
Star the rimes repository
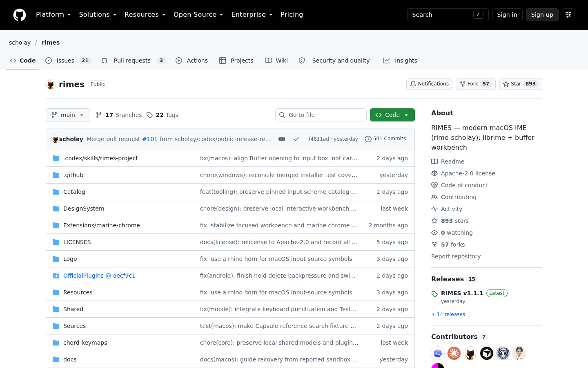(x=521, y=84)
